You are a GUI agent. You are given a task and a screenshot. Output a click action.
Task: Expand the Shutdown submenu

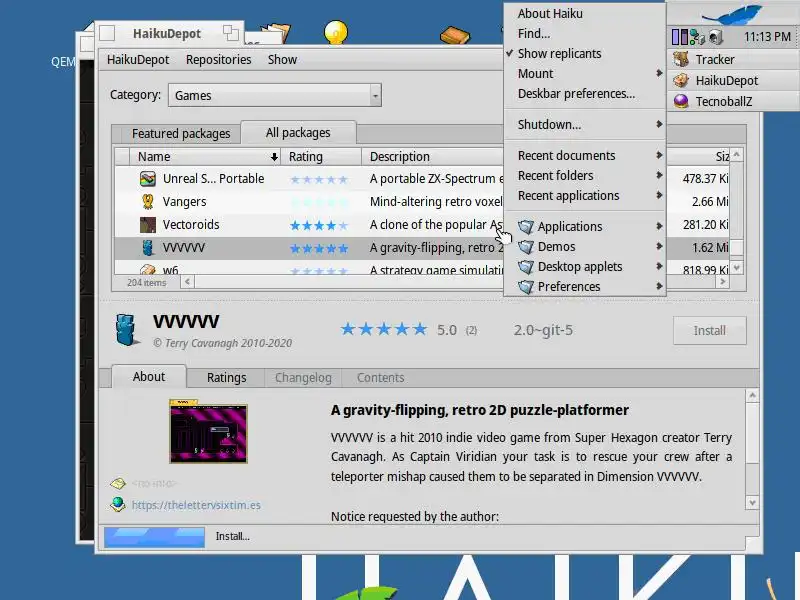(585, 125)
